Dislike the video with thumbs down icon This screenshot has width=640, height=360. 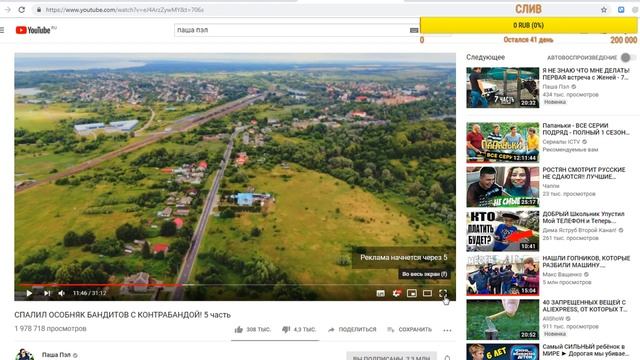click(x=286, y=329)
